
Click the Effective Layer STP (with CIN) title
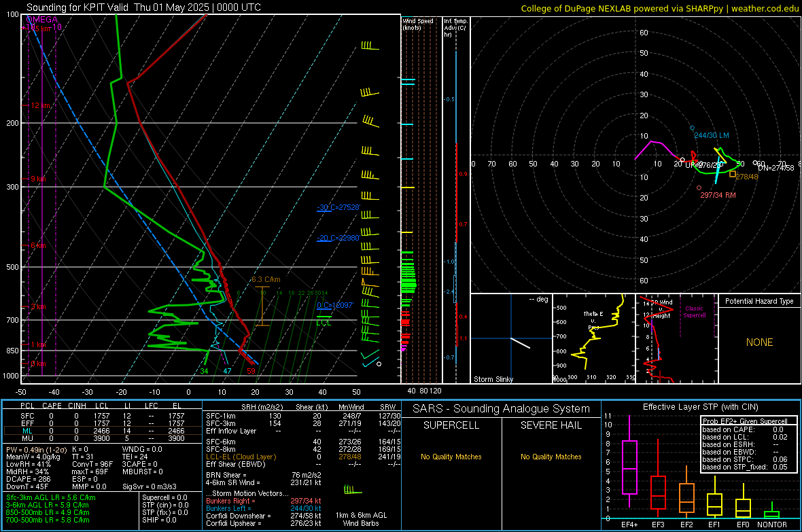(700, 407)
